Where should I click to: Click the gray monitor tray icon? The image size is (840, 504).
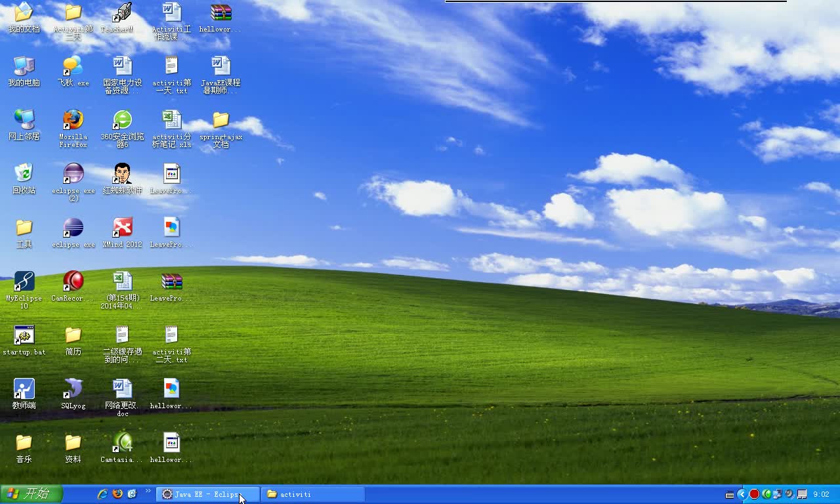click(802, 494)
